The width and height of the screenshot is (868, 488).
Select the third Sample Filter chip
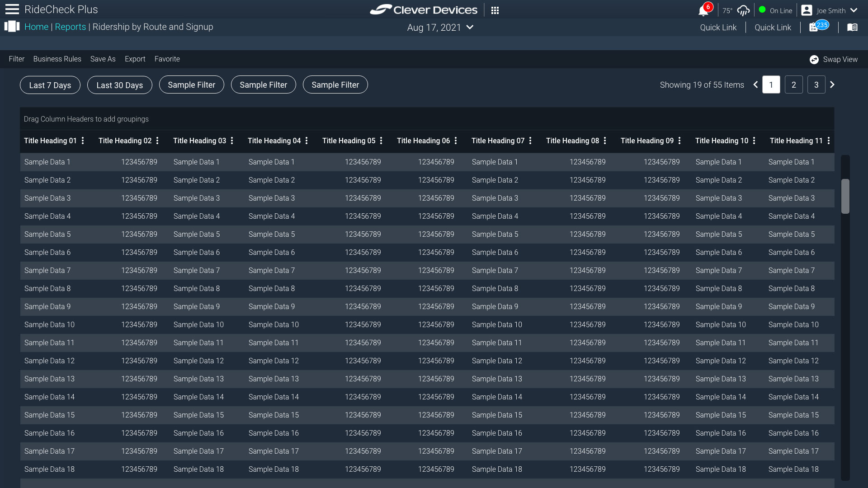tap(335, 84)
